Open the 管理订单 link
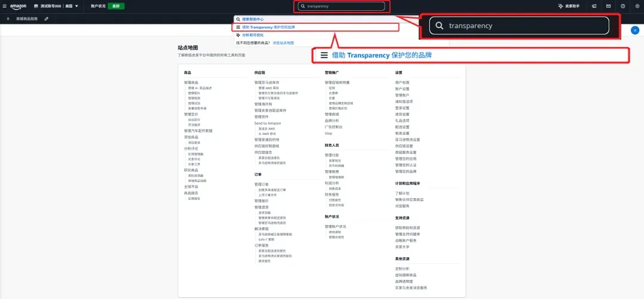 click(262, 184)
